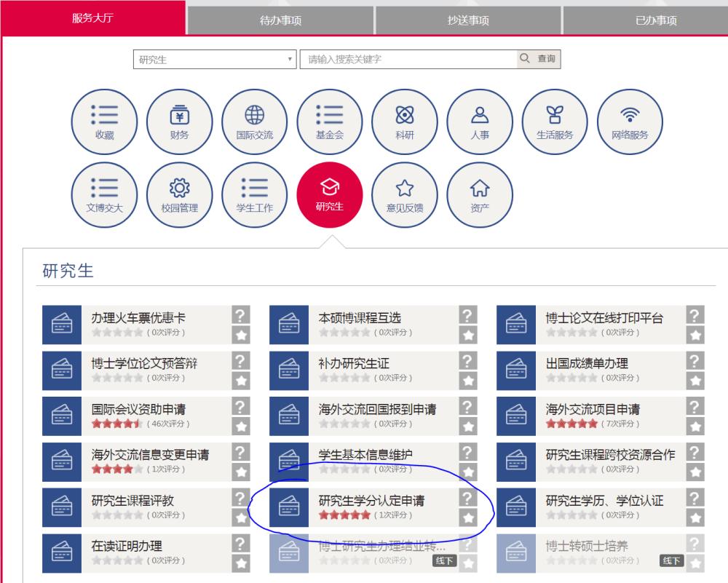This screenshot has height=583, width=728.
Task: Switch to the 待办事项 tab
Action: coord(280,20)
